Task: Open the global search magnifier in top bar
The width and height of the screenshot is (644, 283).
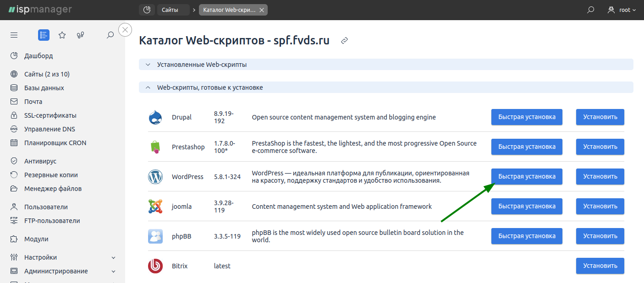Action: 591,10
